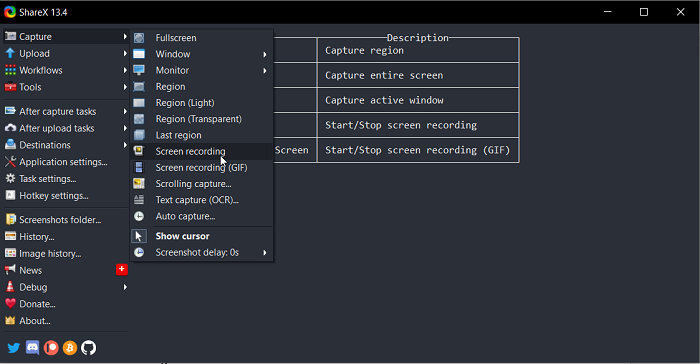The height and width of the screenshot is (364, 700).
Task: Expand the Upload menu arrow
Action: point(125,54)
